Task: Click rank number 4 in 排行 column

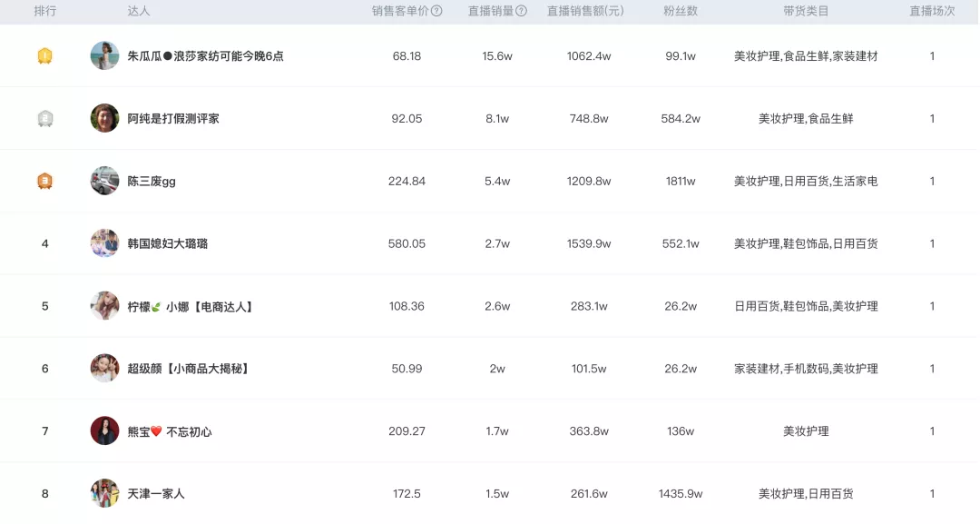Action: (45, 244)
